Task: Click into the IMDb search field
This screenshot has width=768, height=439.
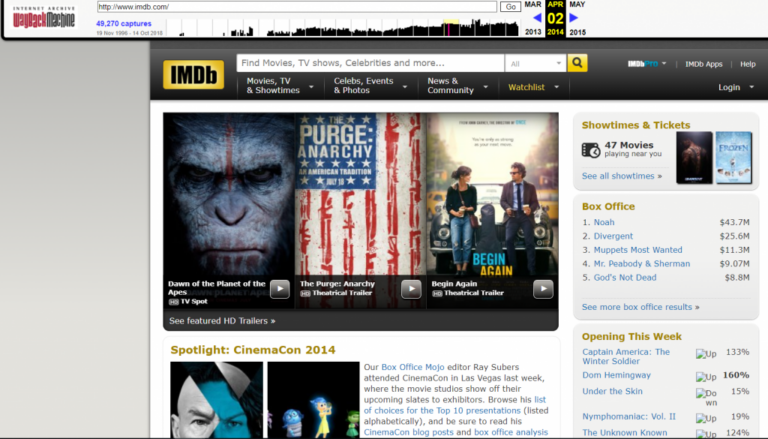Action: coord(370,63)
